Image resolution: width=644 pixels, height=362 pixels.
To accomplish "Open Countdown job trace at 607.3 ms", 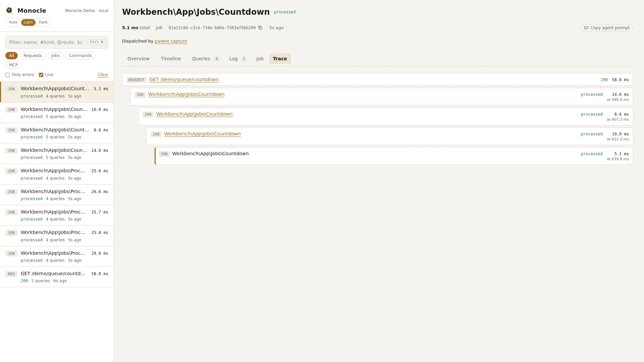I will point(194,114).
